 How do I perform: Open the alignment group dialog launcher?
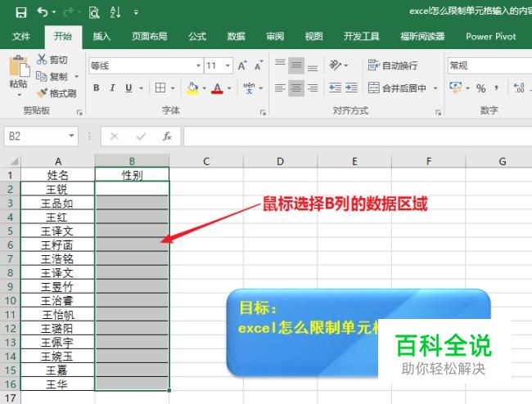(439, 113)
